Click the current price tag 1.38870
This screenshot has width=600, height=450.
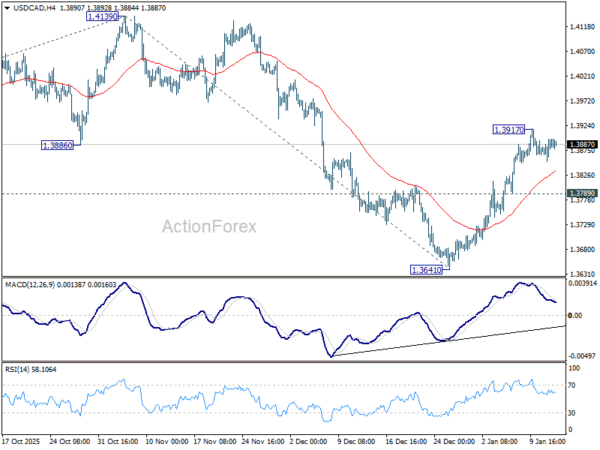pos(582,145)
